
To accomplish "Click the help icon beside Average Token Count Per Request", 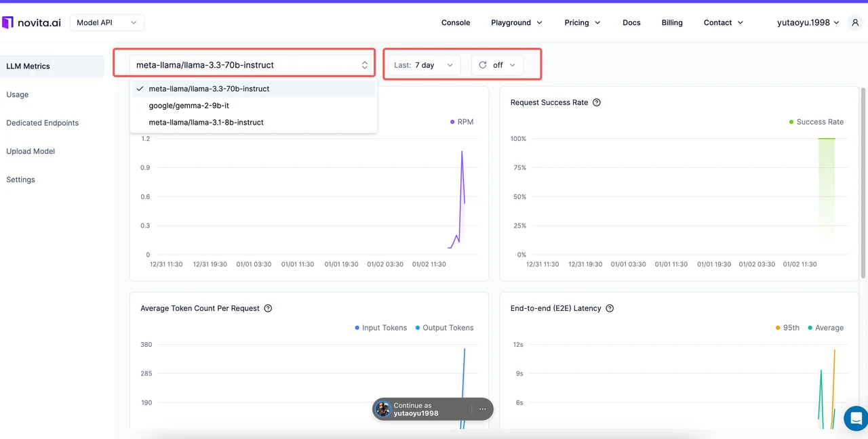I will (x=268, y=308).
